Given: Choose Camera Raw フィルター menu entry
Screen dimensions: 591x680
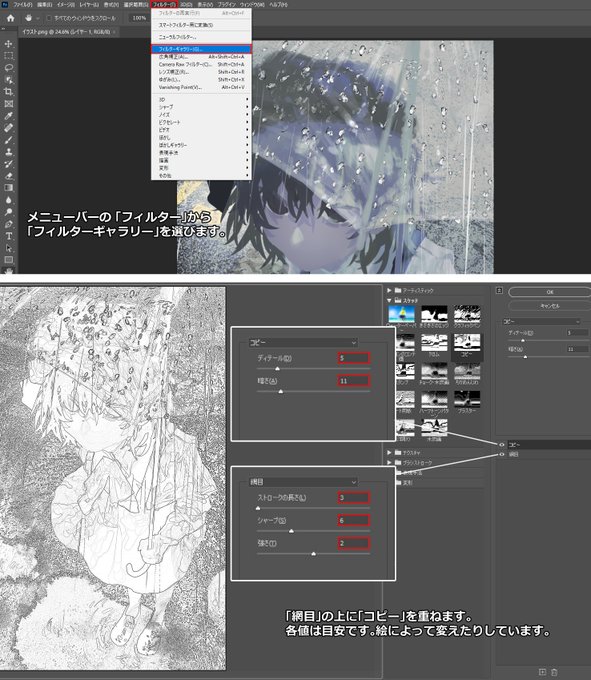Looking at the screenshot, I should tap(201, 64).
